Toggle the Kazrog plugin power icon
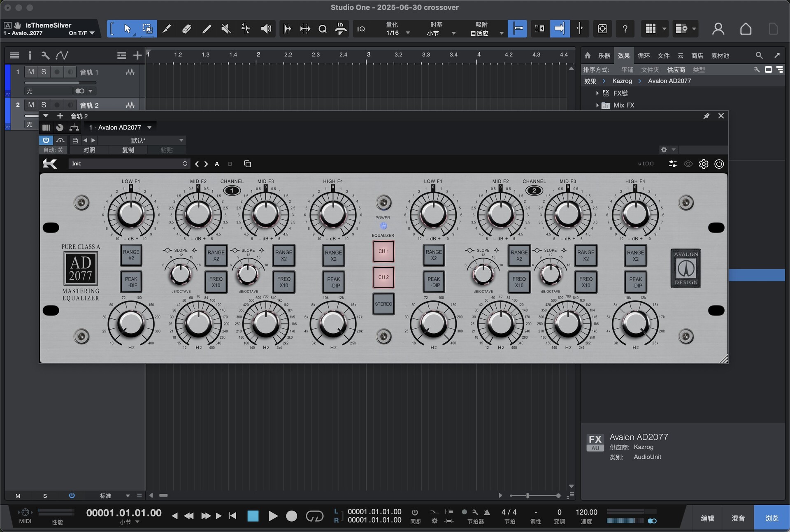This screenshot has height=532, width=790. pos(719,164)
